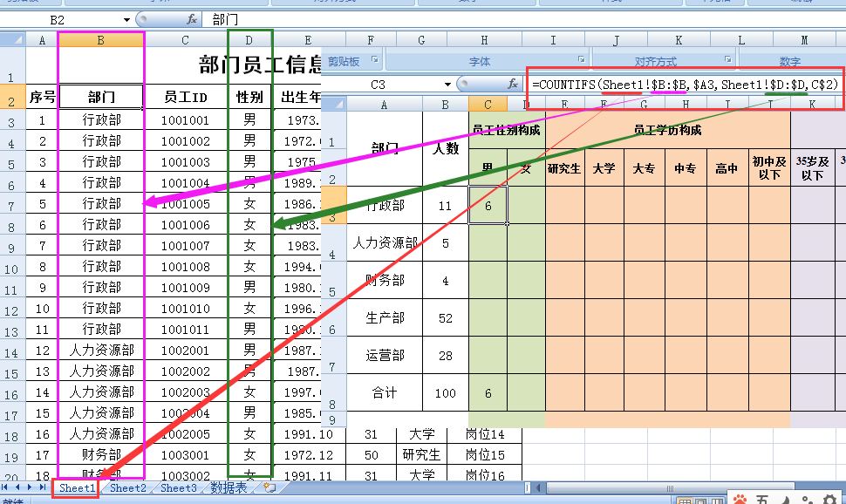Click cell C3 showing 6 beside 11
This screenshot has width=846, height=504.
(488, 206)
